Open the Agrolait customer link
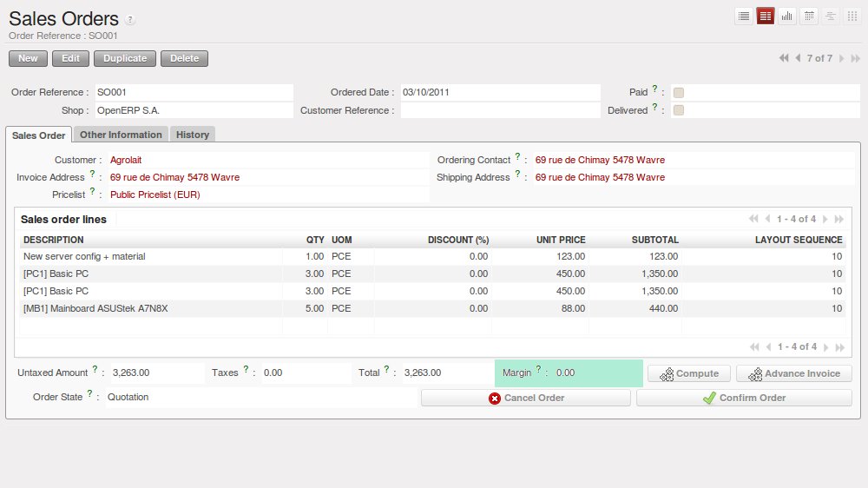 (x=127, y=160)
